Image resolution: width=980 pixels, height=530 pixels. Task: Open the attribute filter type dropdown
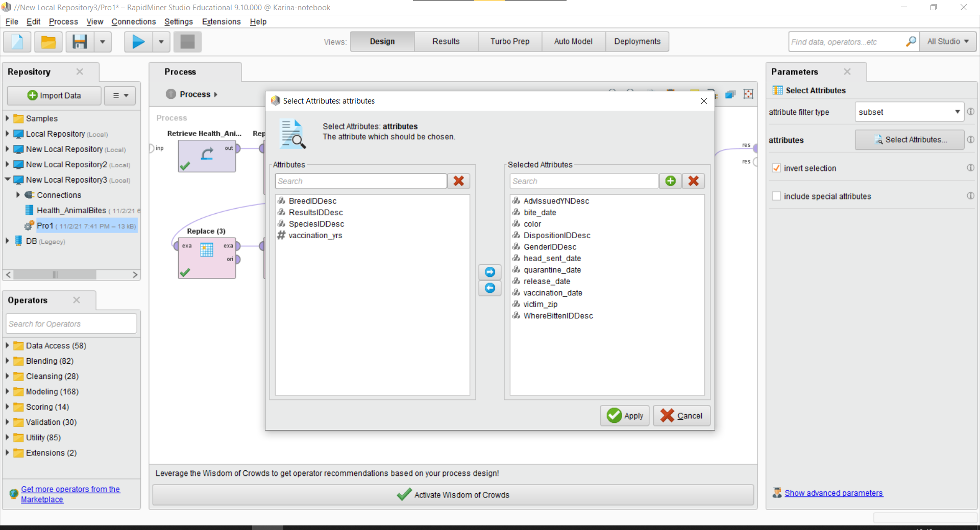point(909,112)
